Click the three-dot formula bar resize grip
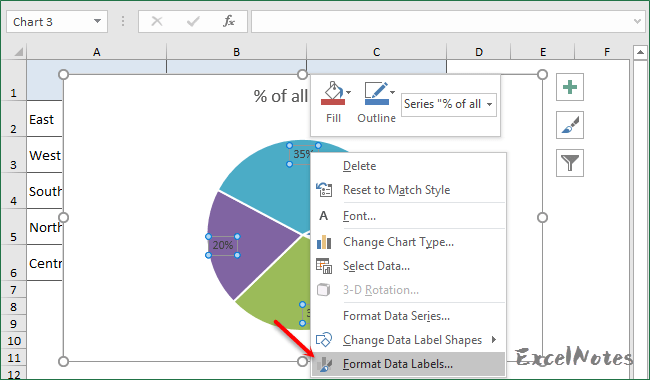This screenshot has height=380, width=650. [x=123, y=22]
